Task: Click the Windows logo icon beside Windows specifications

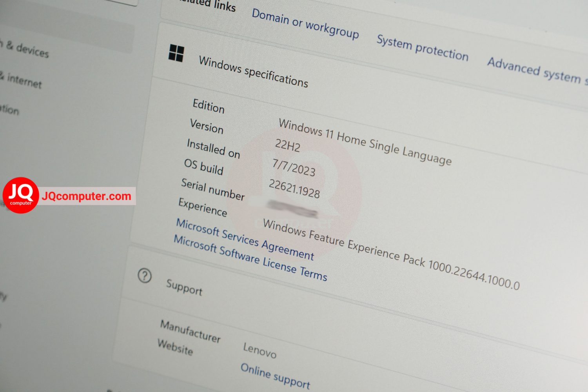Action: 176,53
